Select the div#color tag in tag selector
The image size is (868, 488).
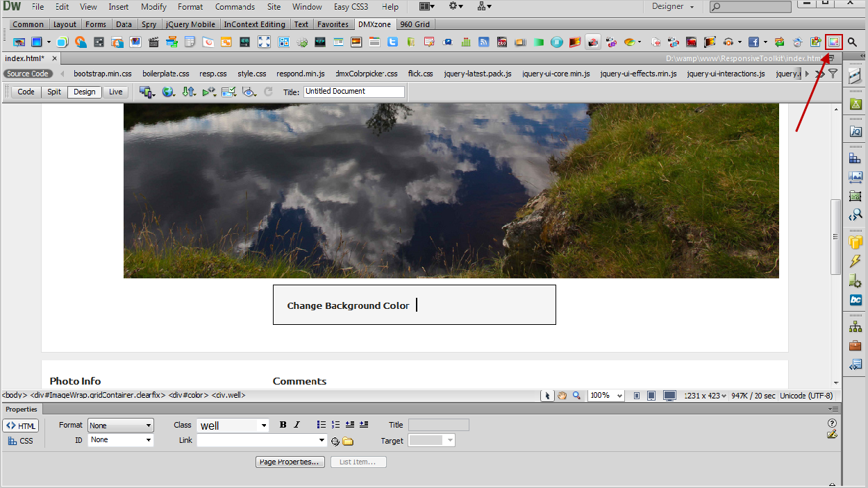pyautogui.click(x=188, y=395)
